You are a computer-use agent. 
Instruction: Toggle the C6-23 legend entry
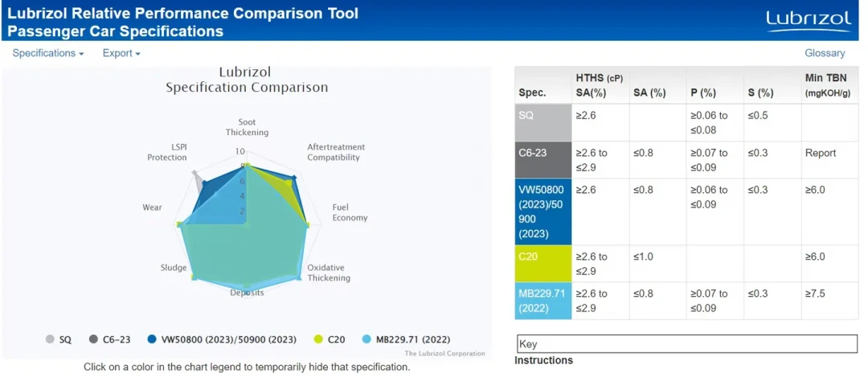point(109,339)
